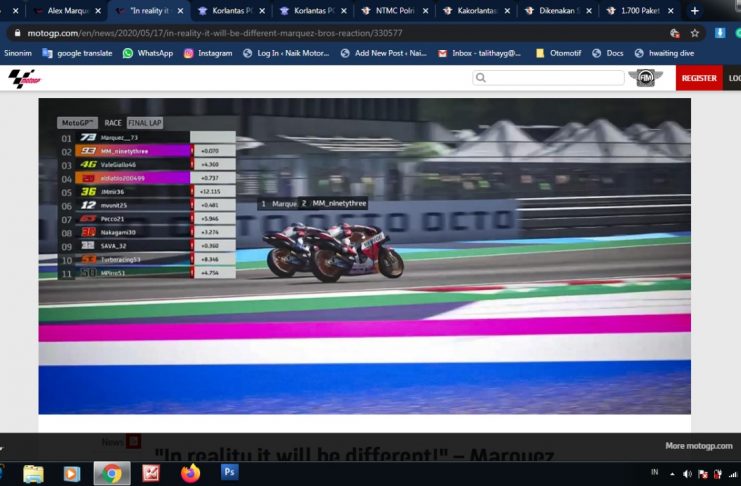Screen dimensions: 741x486
Task: Open new browser tab with plus
Action: click(x=695, y=10)
